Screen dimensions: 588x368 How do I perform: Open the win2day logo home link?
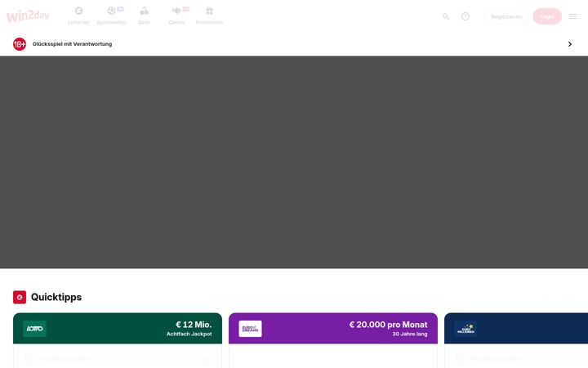28,16
